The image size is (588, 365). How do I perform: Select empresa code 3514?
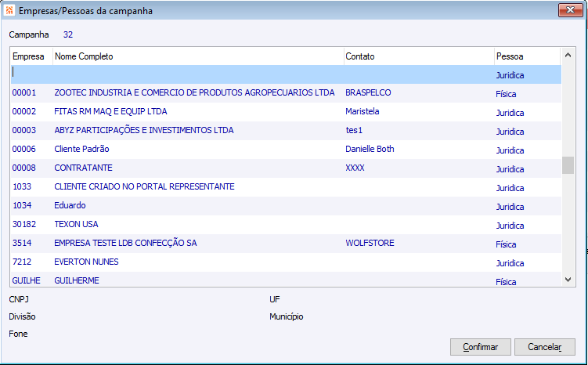(x=22, y=243)
